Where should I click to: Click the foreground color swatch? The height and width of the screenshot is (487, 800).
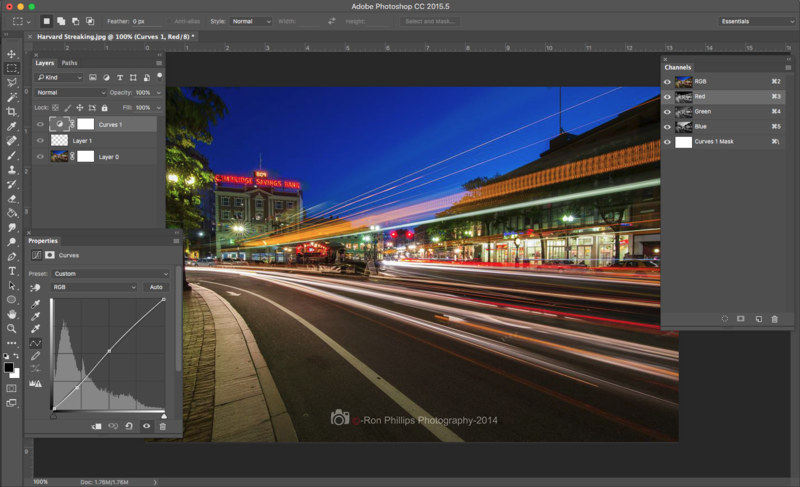tap(9, 367)
